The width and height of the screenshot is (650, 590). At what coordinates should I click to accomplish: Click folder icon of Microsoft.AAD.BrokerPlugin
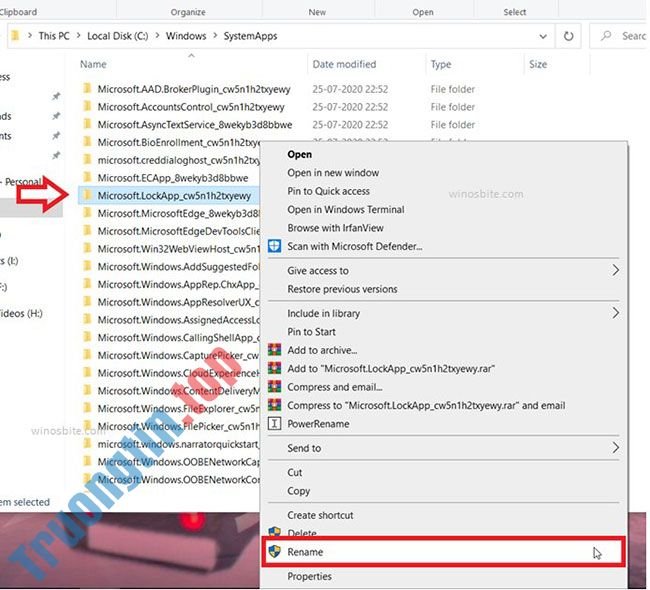point(87,89)
